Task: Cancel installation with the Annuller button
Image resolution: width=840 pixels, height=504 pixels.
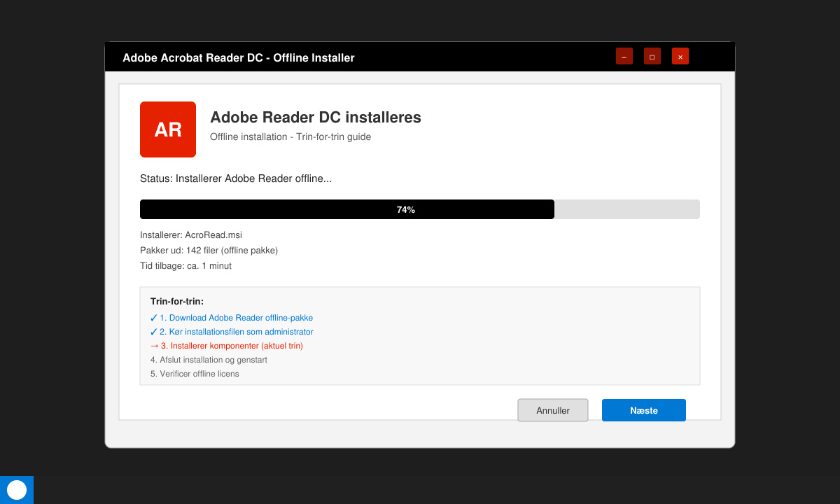Action: click(553, 410)
